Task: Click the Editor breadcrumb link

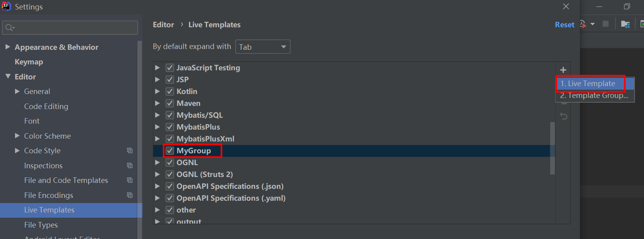Action: [163, 25]
